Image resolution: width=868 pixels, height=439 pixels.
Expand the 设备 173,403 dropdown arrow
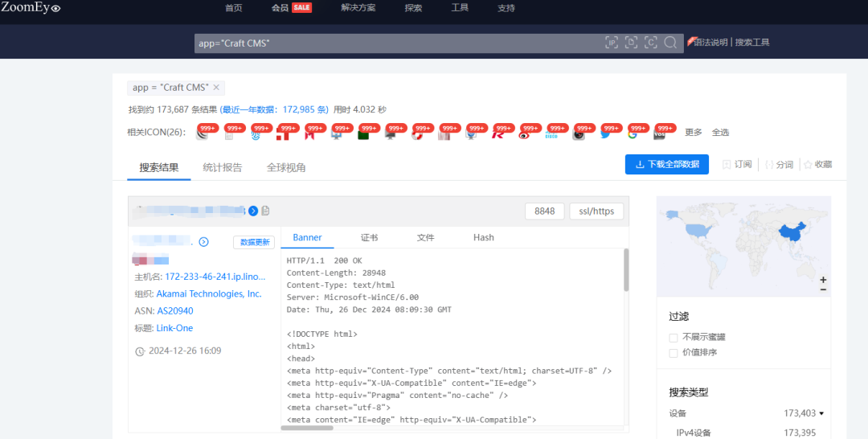click(x=821, y=413)
